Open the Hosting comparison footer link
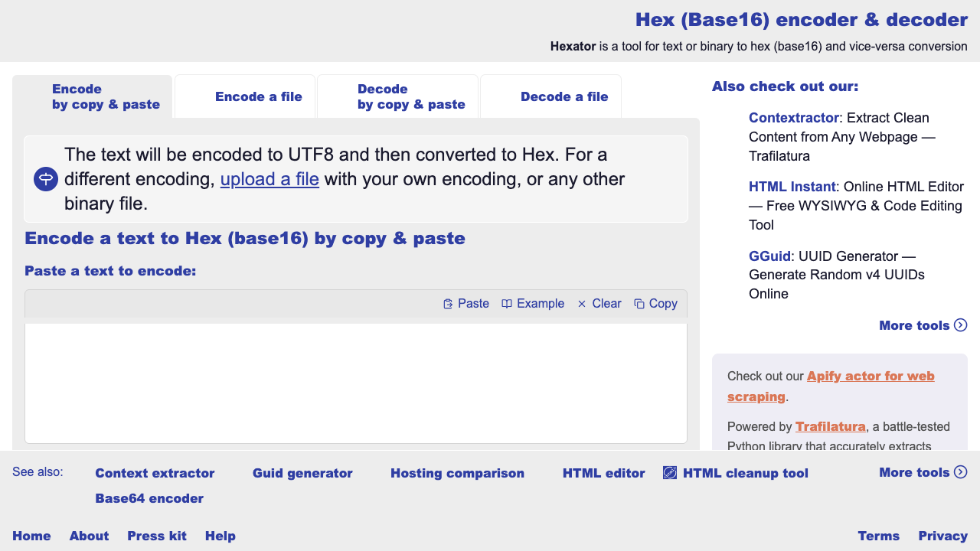Viewport: 980px width, 551px height. (x=457, y=473)
